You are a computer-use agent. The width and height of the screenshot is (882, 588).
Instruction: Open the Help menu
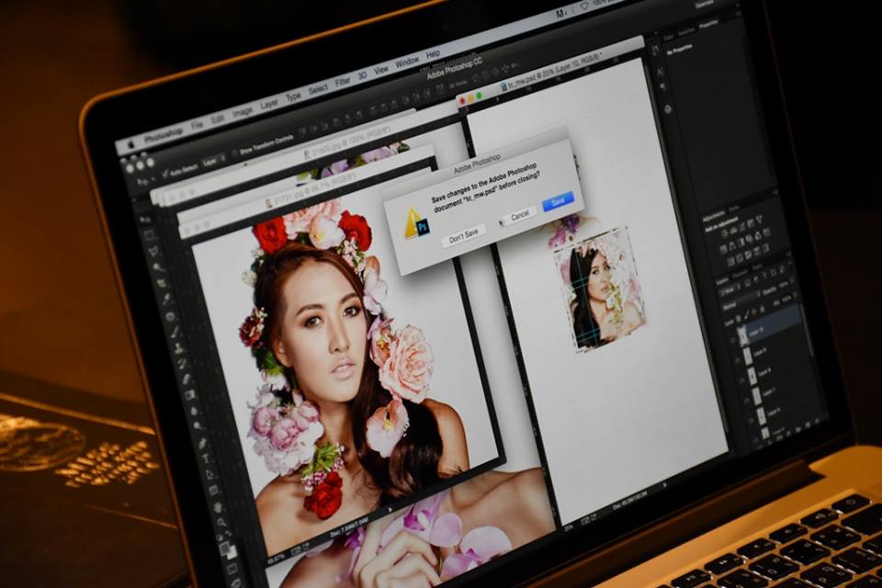tap(433, 54)
